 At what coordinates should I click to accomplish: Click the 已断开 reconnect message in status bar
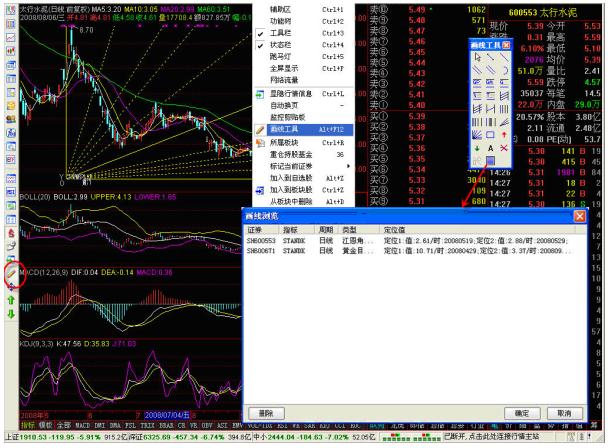492,436
